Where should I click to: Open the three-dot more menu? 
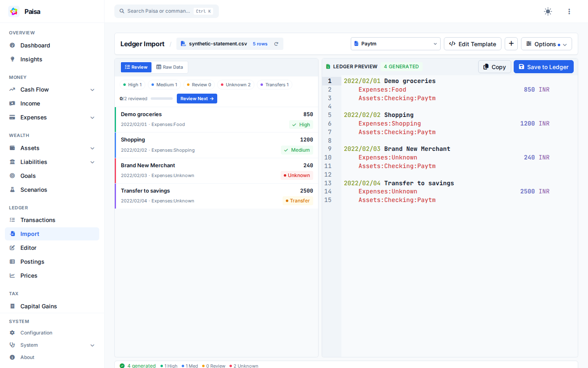(569, 11)
